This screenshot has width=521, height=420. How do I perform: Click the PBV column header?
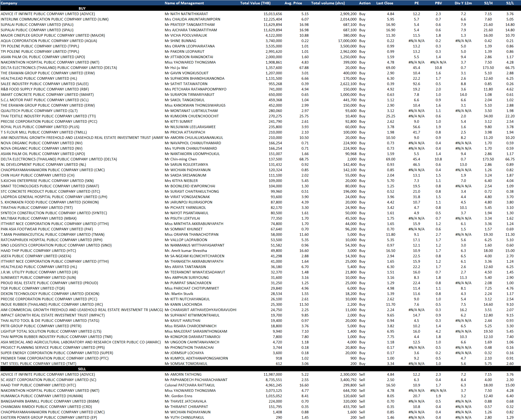[438, 3]
